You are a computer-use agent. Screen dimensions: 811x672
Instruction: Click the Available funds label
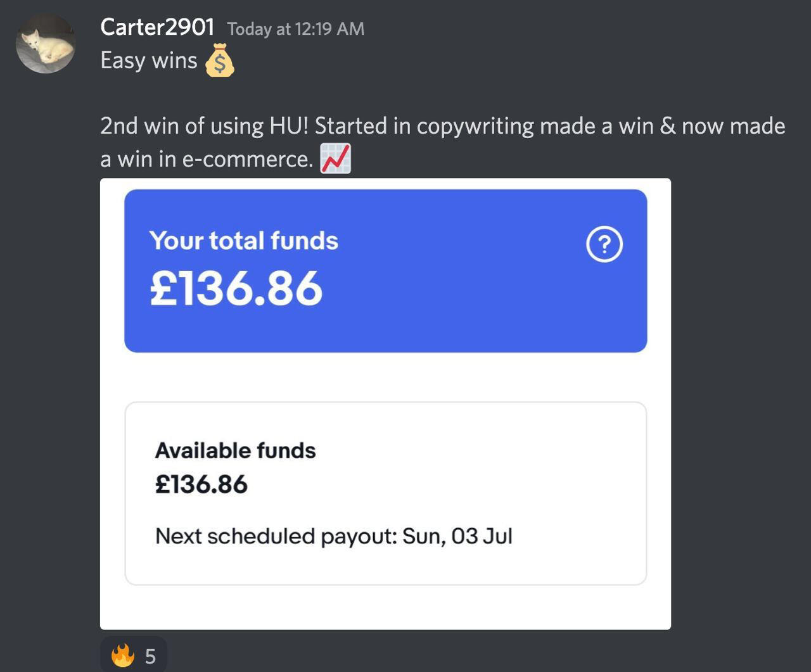(235, 451)
